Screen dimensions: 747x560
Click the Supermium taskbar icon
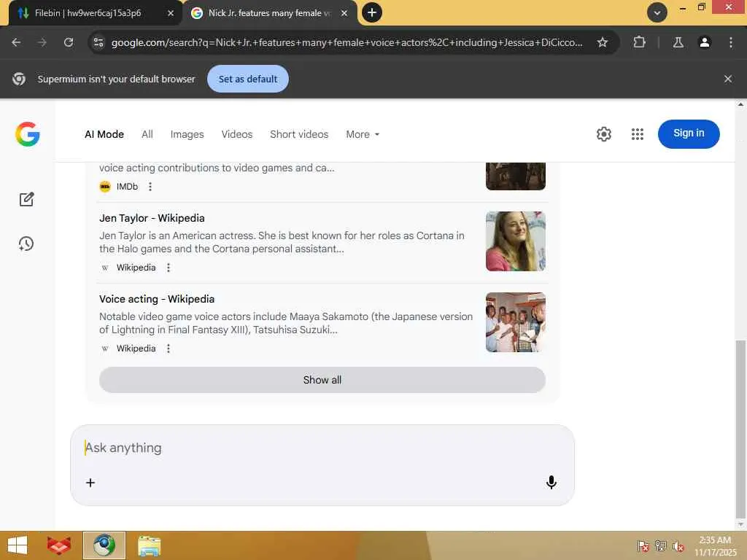[x=104, y=545]
